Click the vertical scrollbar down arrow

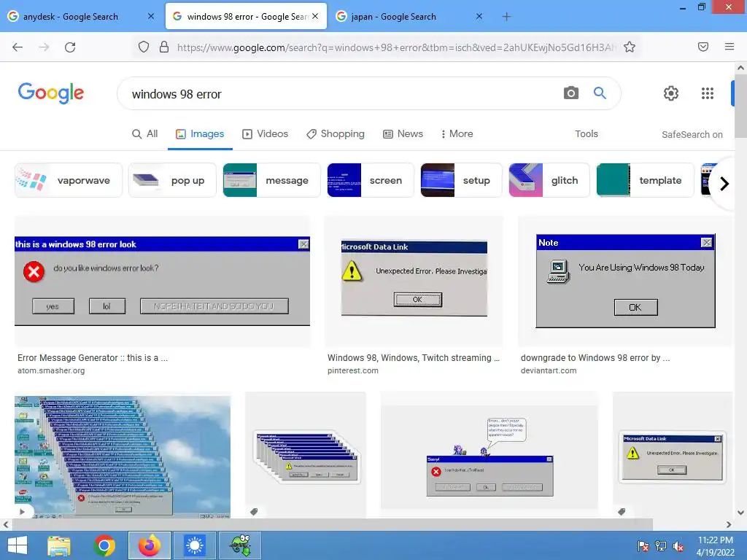[741, 513]
